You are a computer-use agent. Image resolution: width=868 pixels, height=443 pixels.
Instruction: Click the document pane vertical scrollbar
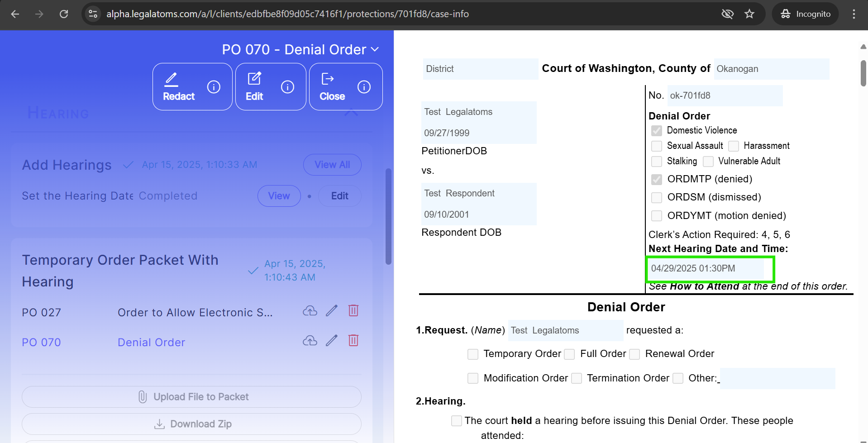pyautogui.click(x=863, y=72)
